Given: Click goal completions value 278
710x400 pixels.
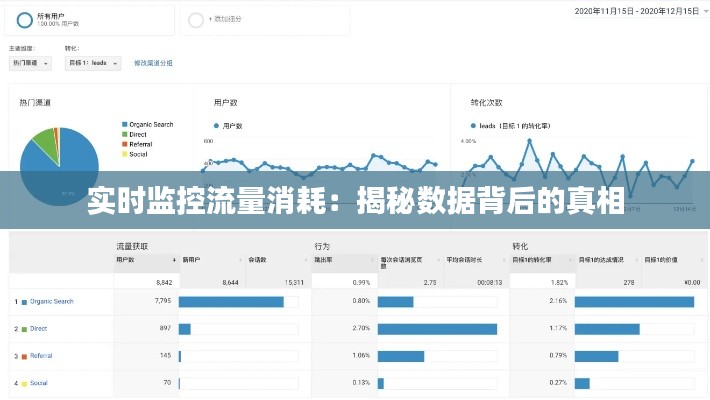Looking at the screenshot, I should coord(629,282).
